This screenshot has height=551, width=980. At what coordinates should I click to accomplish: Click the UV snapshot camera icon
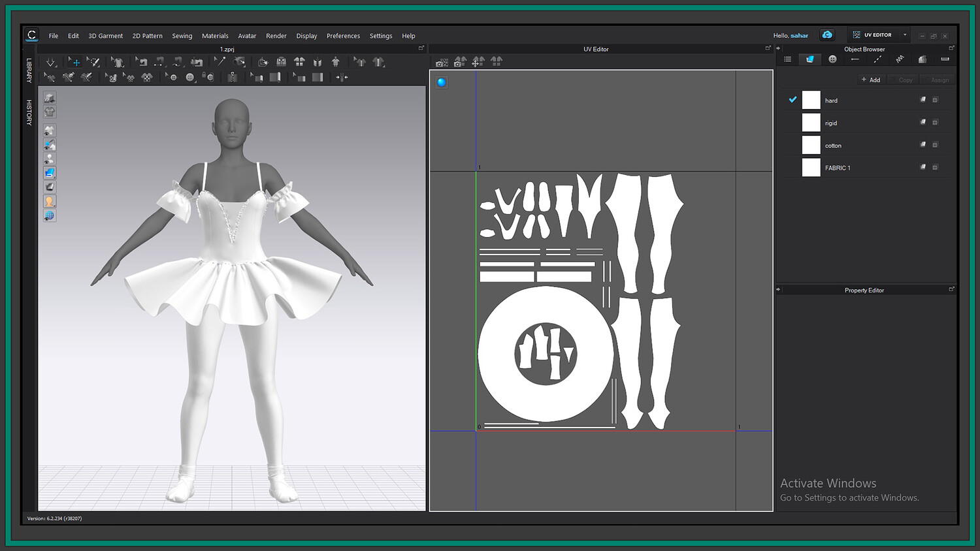442,62
